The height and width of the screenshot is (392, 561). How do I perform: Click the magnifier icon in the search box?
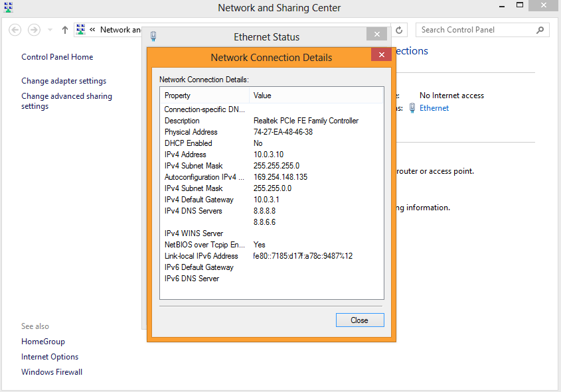tap(540, 30)
